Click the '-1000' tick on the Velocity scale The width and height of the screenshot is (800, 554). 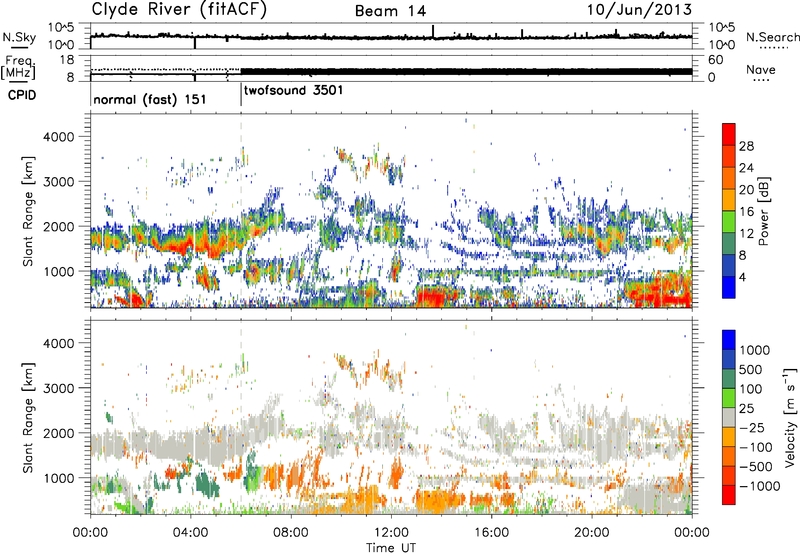coord(760,486)
